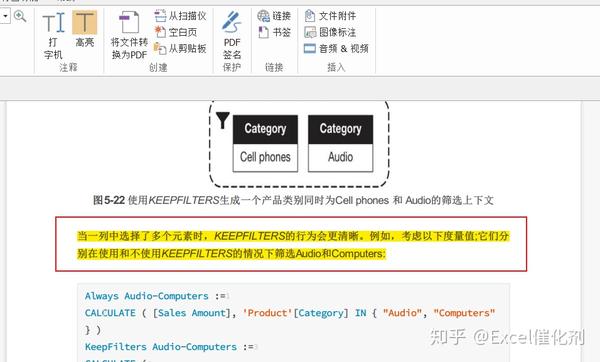Select the Highlight (高亮) tool
Image resolution: width=600 pixels, height=362 pixels.
pyautogui.click(x=85, y=29)
